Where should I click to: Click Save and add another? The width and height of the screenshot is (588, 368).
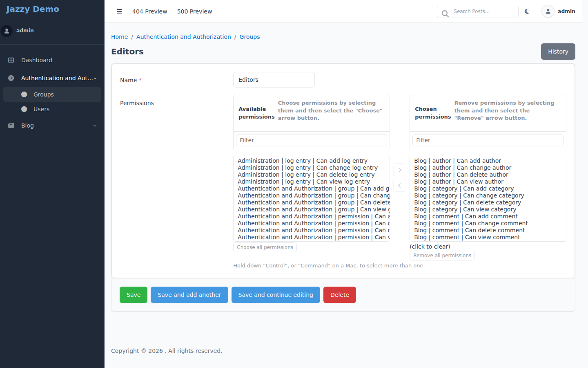[x=189, y=295]
